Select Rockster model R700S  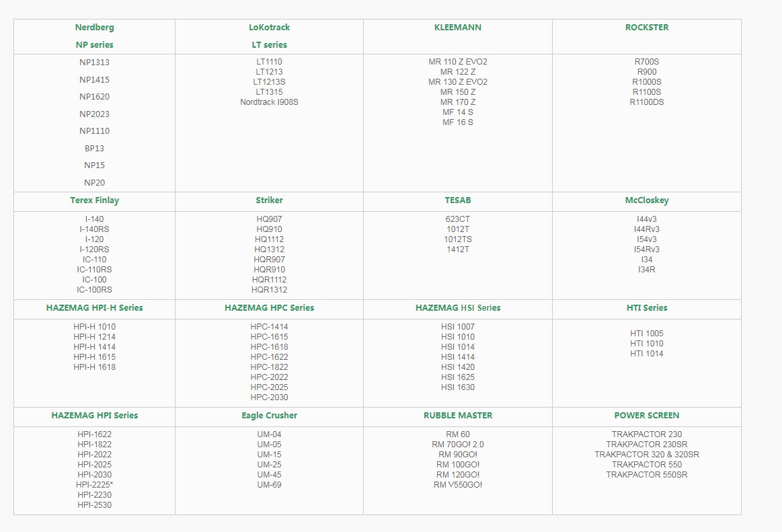(x=647, y=62)
